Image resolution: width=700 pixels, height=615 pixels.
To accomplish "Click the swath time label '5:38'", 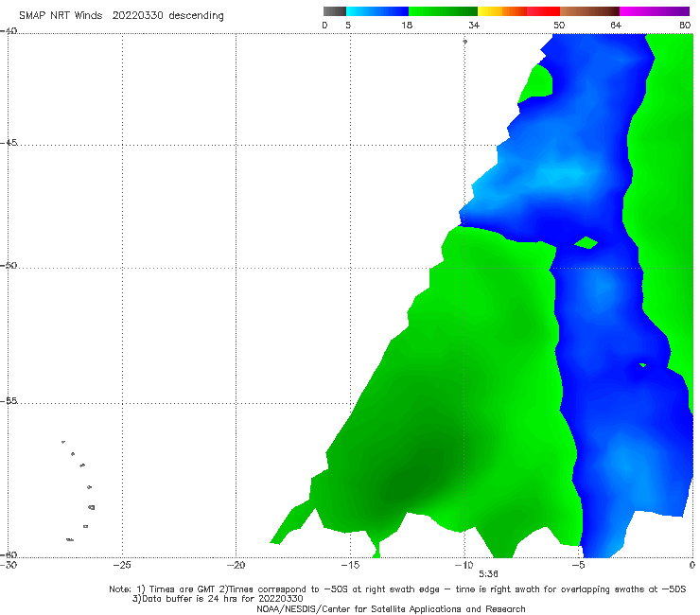I will point(488,574).
